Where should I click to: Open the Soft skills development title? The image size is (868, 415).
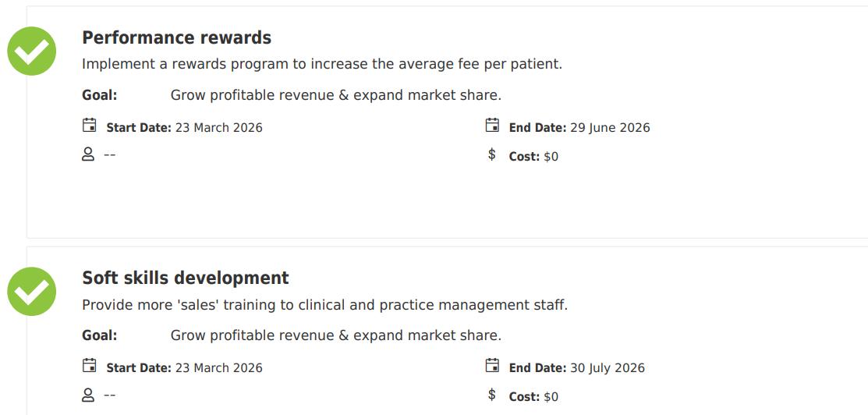click(x=186, y=278)
